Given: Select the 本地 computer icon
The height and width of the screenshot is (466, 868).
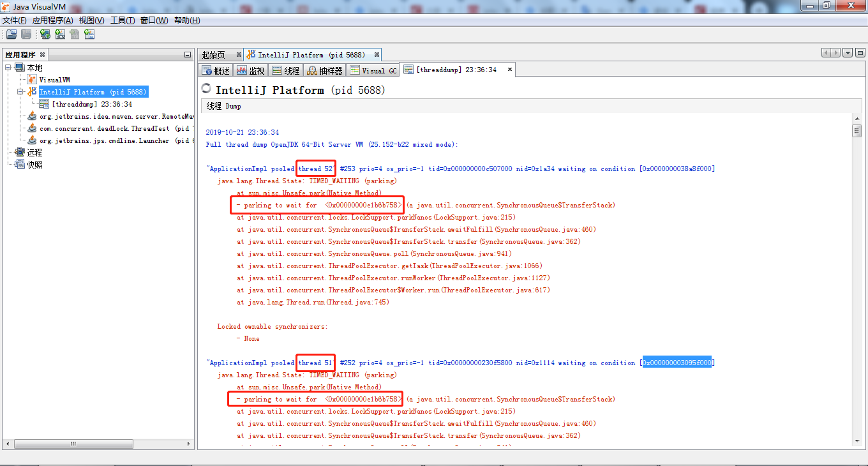Looking at the screenshot, I should (19, 68).
